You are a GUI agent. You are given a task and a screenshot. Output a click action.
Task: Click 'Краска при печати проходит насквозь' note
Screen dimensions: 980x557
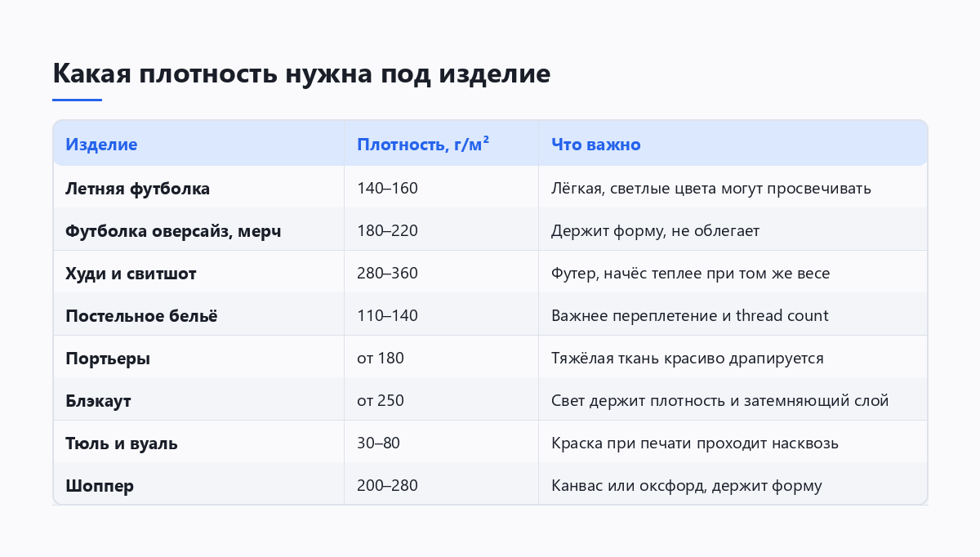tap(695, 443)
